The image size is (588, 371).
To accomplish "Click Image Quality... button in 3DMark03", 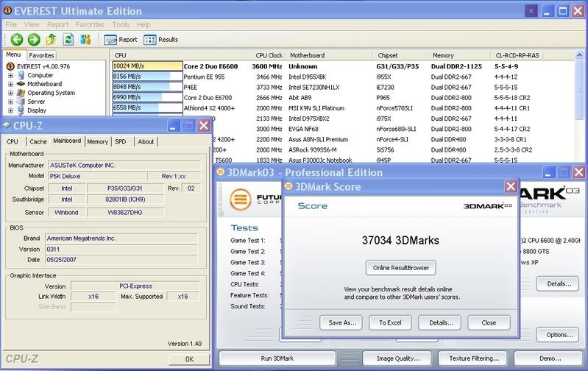I will [x=398, y=358].
